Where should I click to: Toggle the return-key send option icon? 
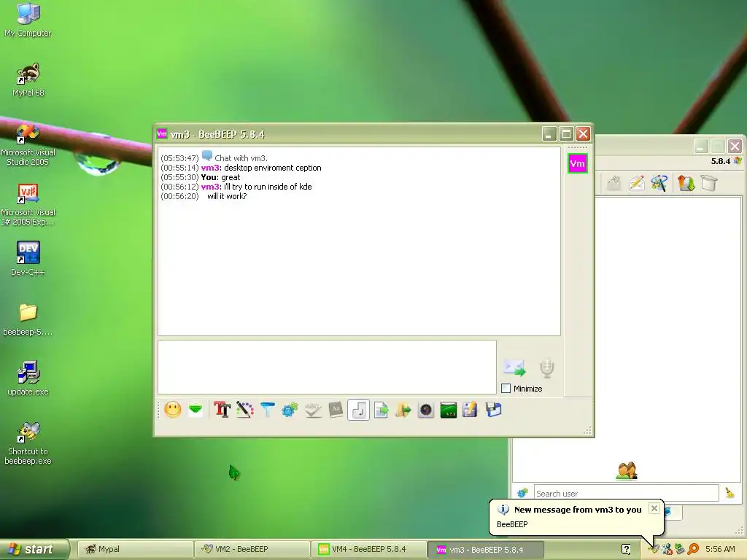pos(359,410)
